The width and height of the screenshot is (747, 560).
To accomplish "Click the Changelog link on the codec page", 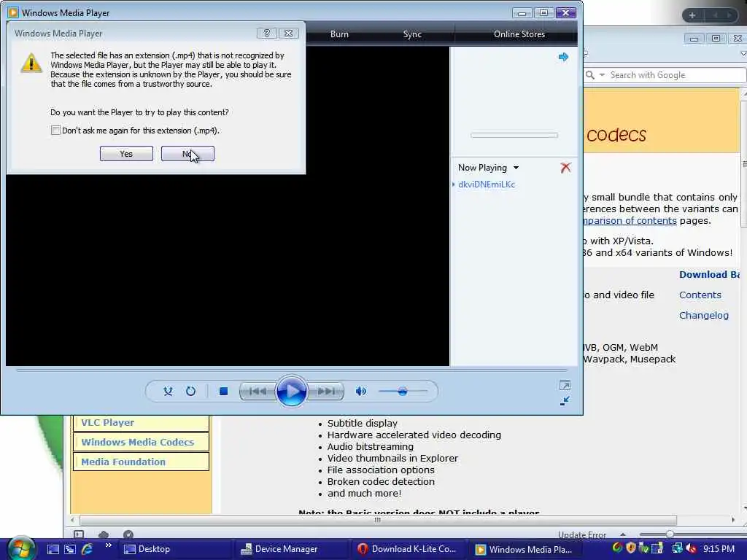I will [x=704, y=315].
